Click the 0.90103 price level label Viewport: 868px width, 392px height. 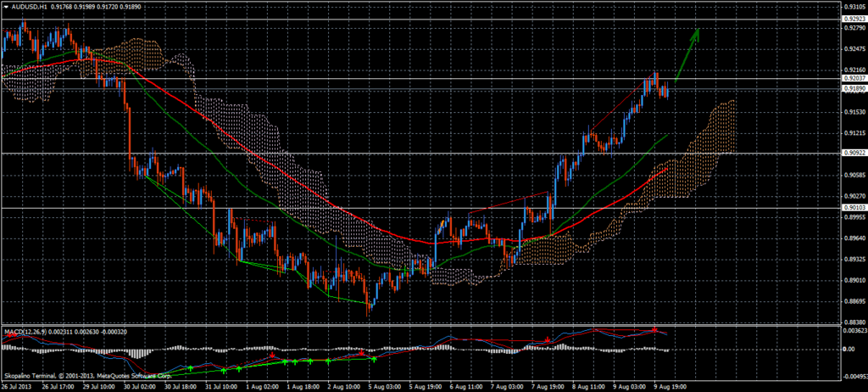853,207
